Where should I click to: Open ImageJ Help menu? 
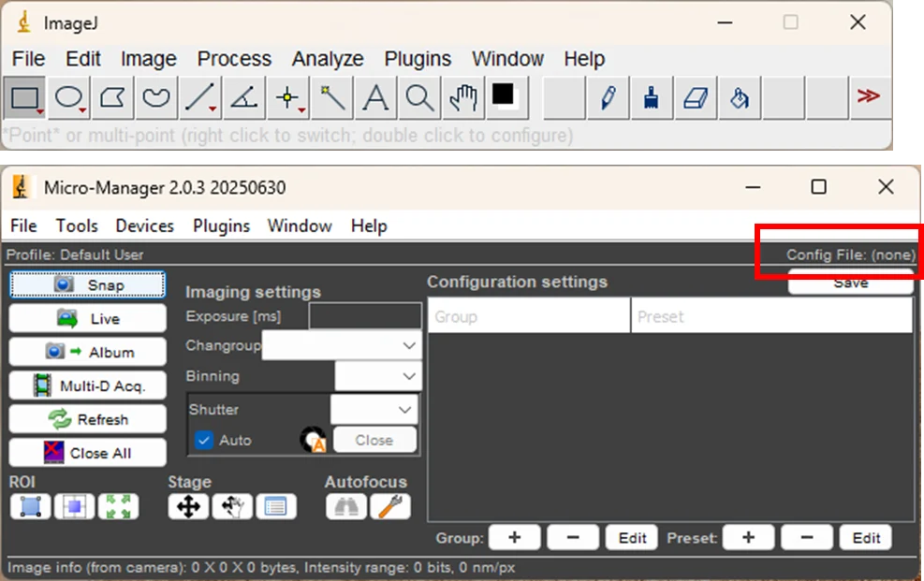[584, 59]
